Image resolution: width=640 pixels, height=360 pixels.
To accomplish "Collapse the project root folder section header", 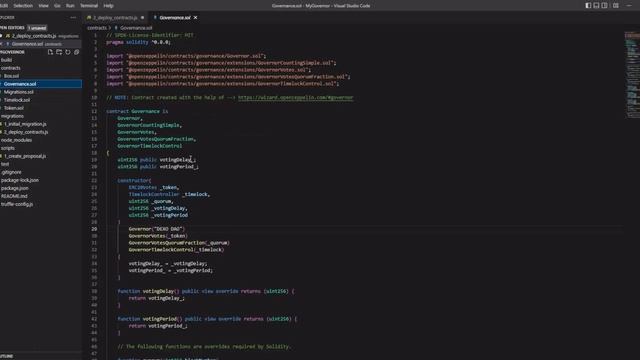I will tap(13, 52).
